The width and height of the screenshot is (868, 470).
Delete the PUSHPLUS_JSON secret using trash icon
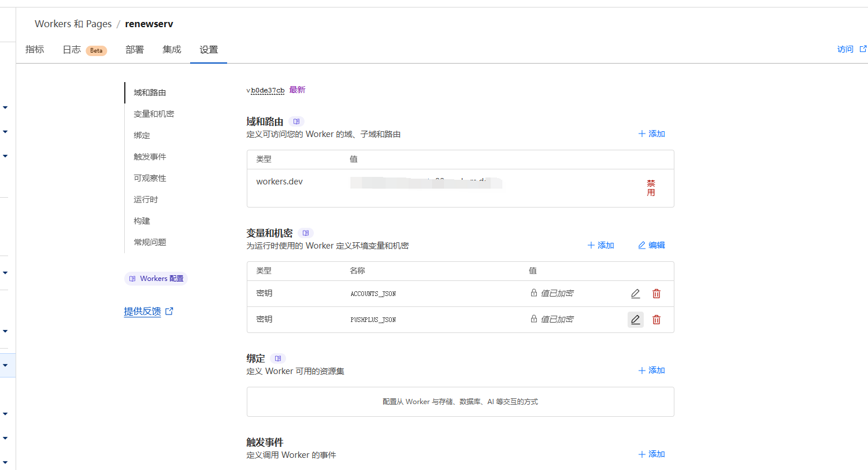656,320
